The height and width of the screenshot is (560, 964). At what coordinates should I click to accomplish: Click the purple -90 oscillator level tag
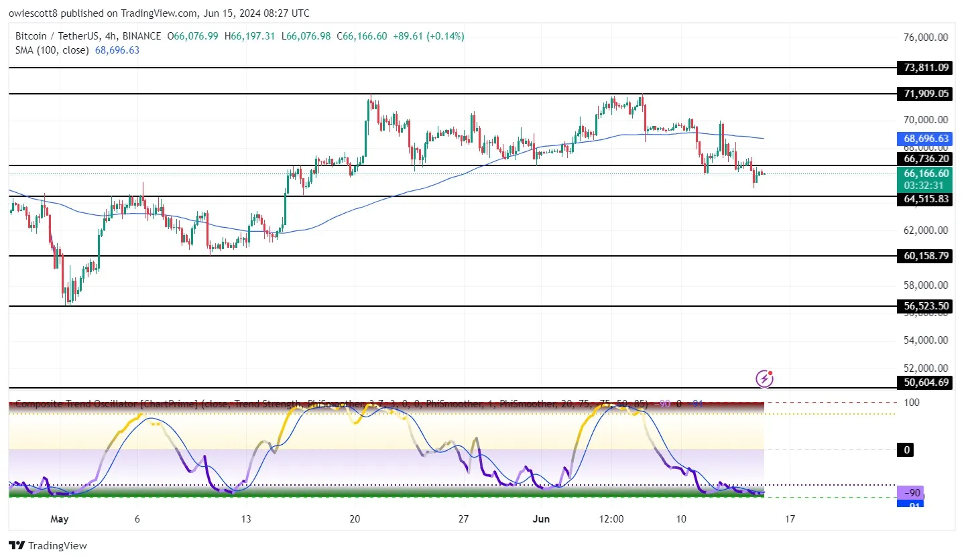coord(912,492)
